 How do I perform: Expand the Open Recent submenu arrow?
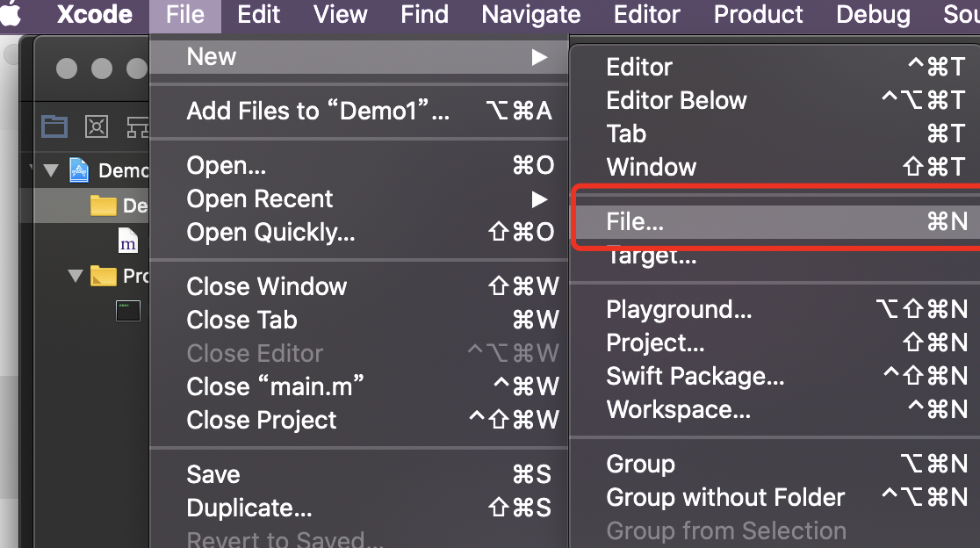(539, 199)
